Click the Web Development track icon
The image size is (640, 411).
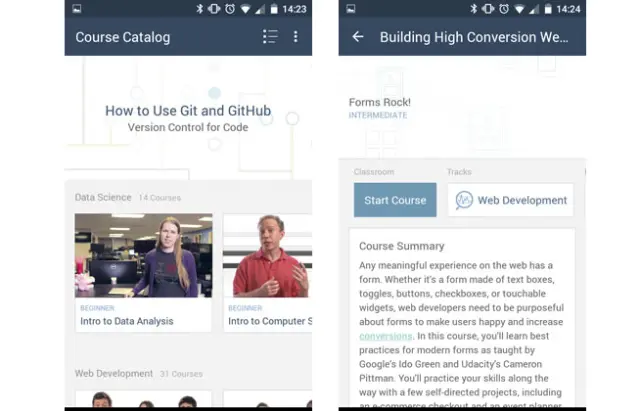coord(464,200)
